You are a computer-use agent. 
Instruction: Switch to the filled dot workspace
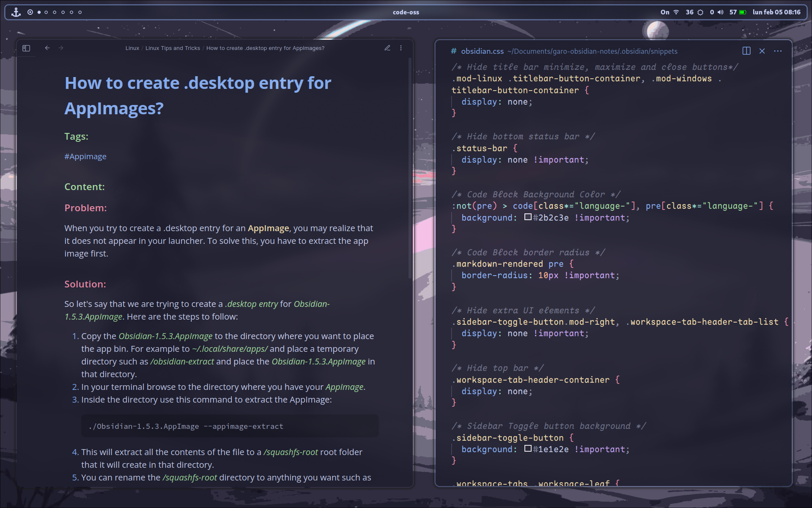(x=39, y=12)
